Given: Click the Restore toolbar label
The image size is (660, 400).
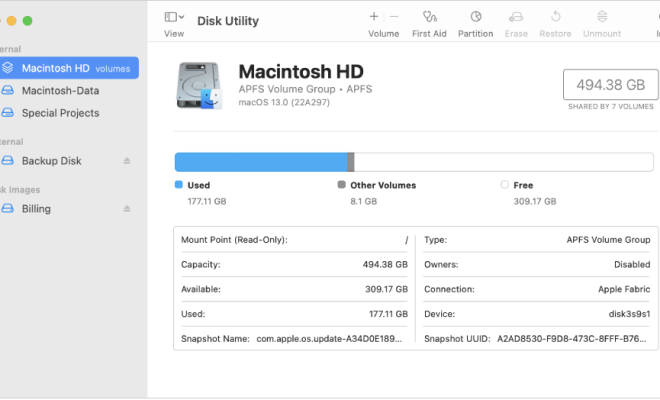Looking at the screenshot, I should click(x=555, y=34).
